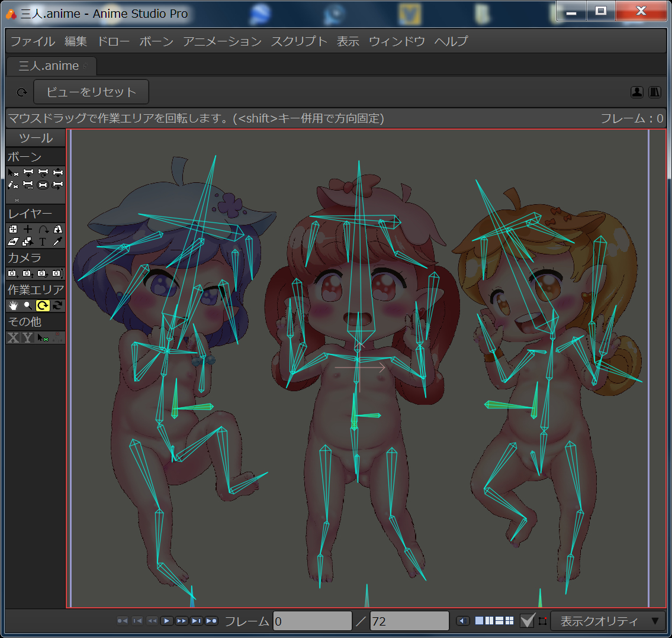The image size is (672, 638).
Task: Click the X flip tool in その他
Action: click(x=13, y=337)
